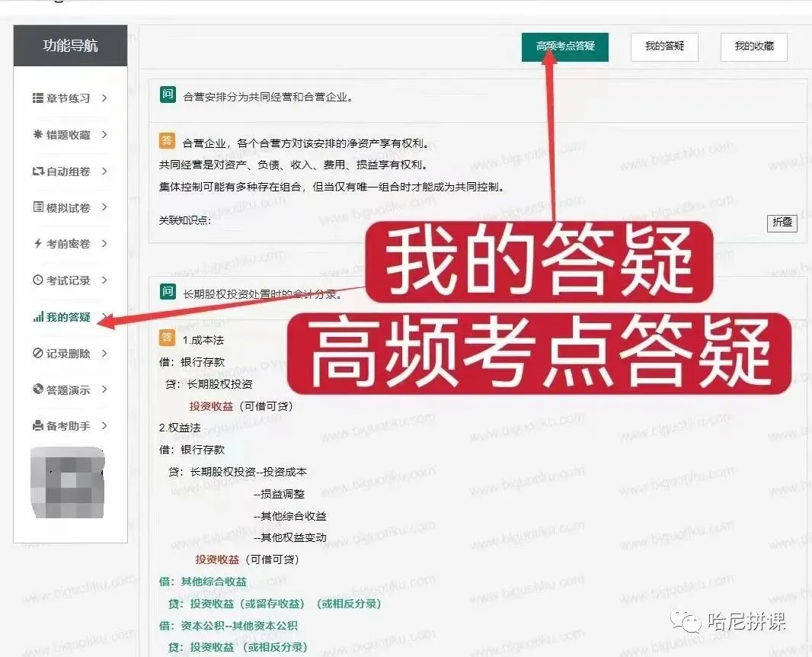Expand the 章节练习 chevron
This screenshot has height=657, width=812.
coord(104,98)
